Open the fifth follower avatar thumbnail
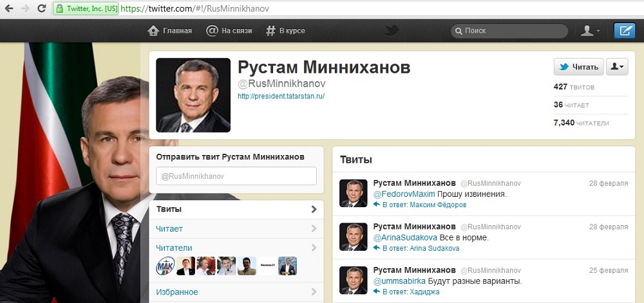The width and height of the screenshot is (644, 303). [x=247, y=266]
